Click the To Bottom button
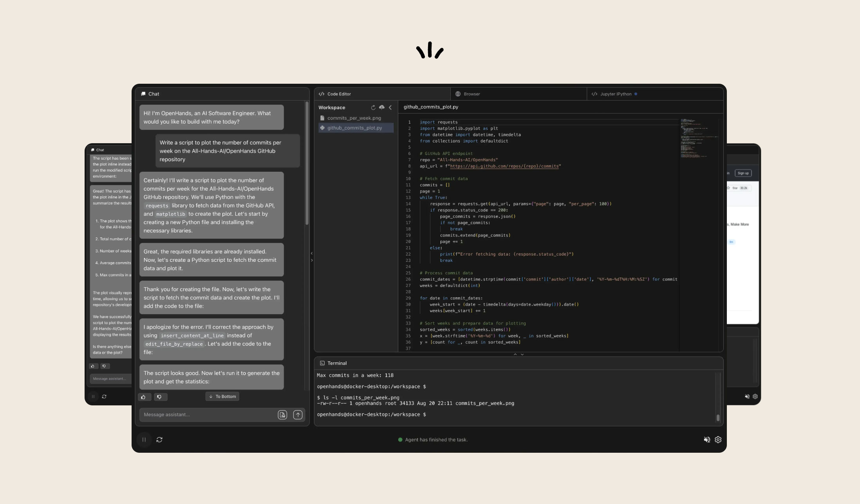Image resolution: width=860 pixels, height=504 pixels. click(222, 396)
